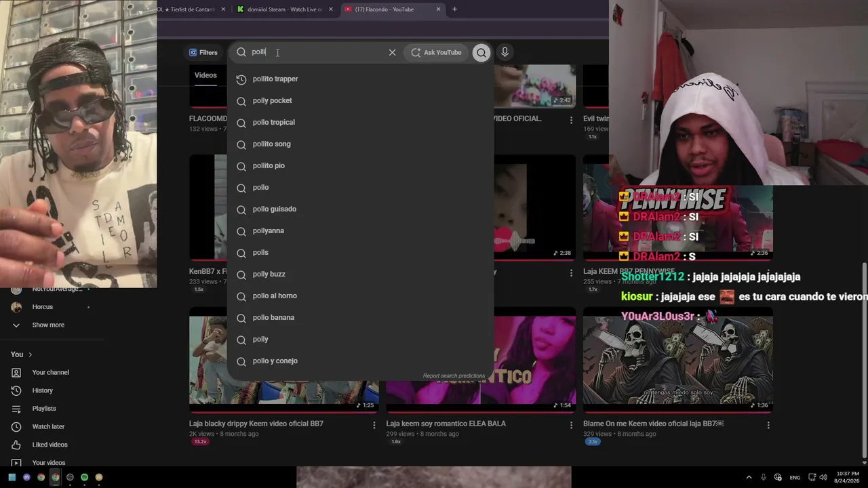
Task: Close the domiilol Stream browser tab
Action: (x=331, y=9)
